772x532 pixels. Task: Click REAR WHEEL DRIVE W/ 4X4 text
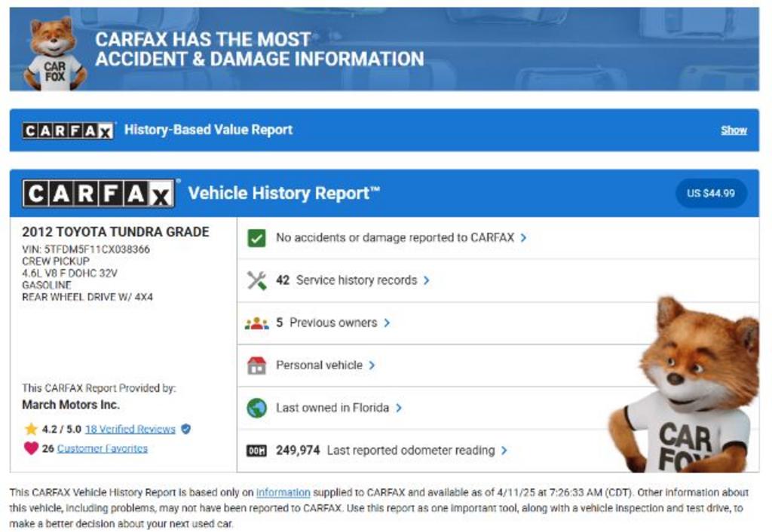[x=87, y=297]
